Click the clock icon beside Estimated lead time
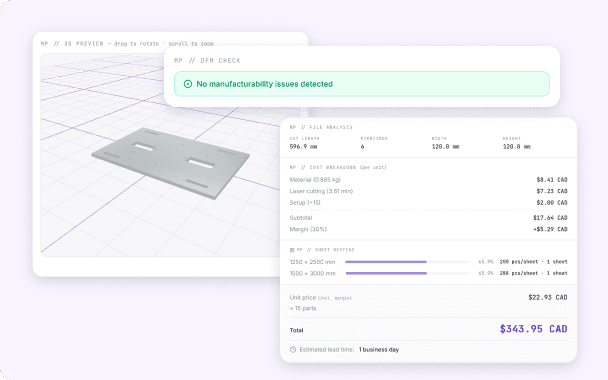608x380 pixels. (x=293, y=349)
